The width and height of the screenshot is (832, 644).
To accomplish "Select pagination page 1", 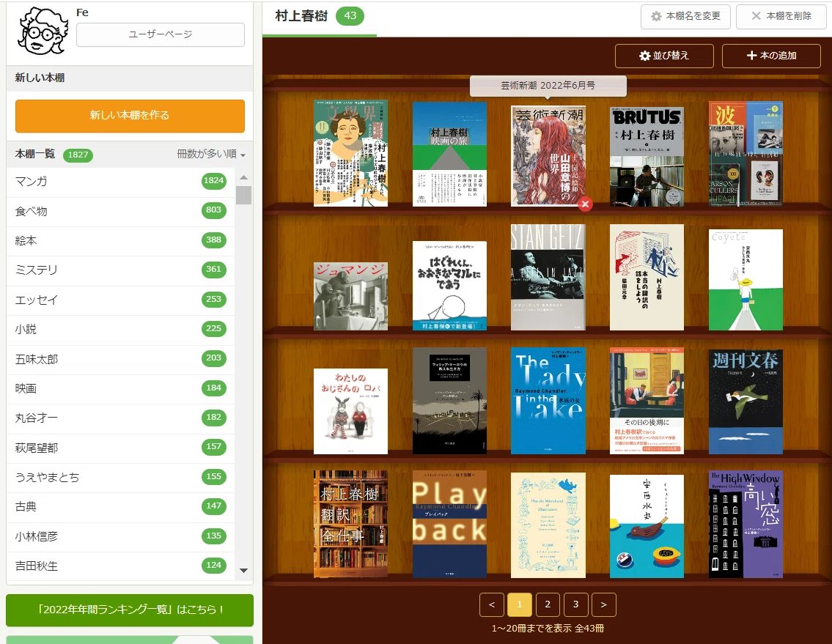I will click(520, 604).
